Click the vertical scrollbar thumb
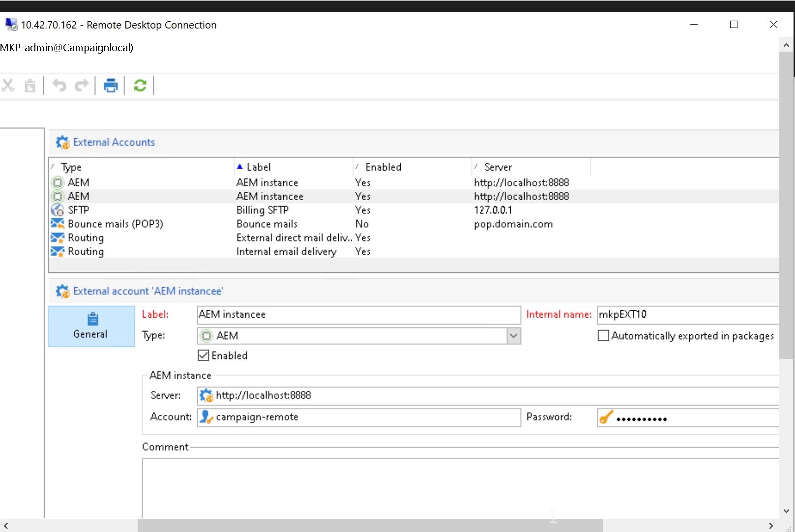Viewport: 795px width, 532px height. pyautogui.click(x=786, y=206)
